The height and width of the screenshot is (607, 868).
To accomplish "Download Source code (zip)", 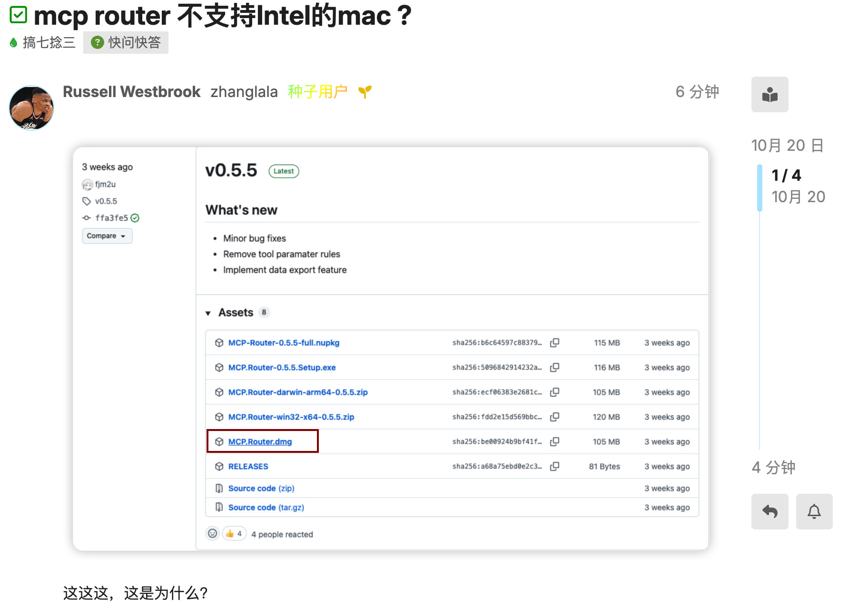I will pyautogui.click(x=261, y=489).
